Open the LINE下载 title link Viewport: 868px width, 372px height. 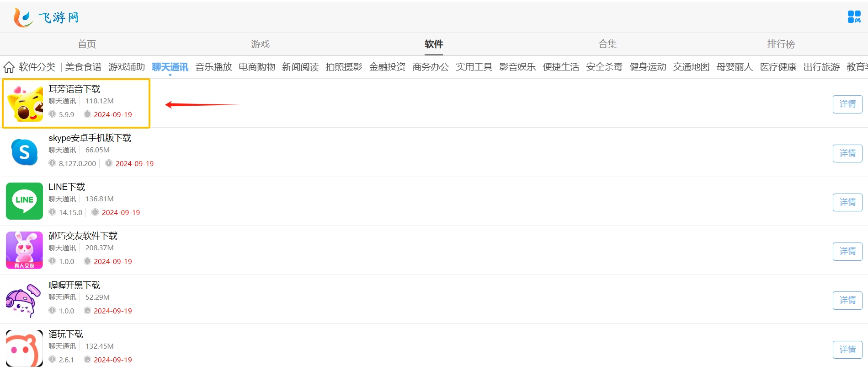(67, 187)
